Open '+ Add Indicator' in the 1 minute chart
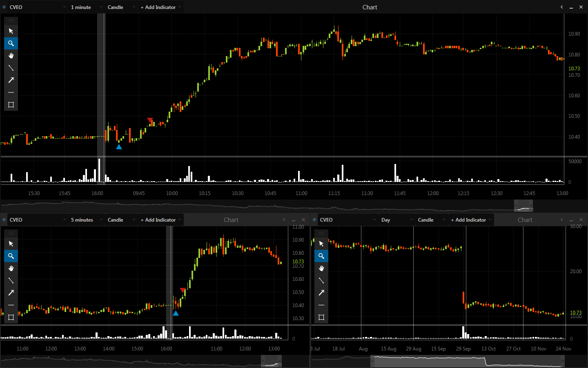Screen dimensions: 588x368 point(160,7)
